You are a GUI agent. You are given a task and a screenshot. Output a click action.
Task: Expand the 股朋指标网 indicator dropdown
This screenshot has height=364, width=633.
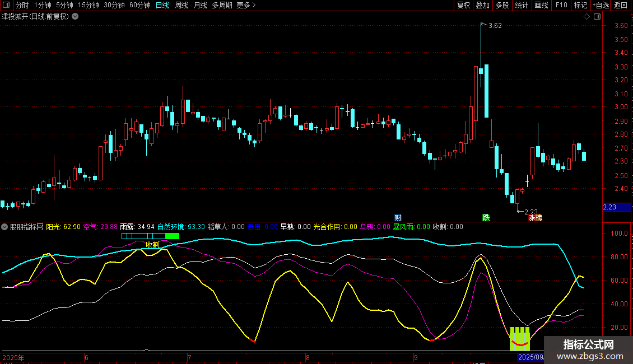pyautogui.click(x=5, y=227)
